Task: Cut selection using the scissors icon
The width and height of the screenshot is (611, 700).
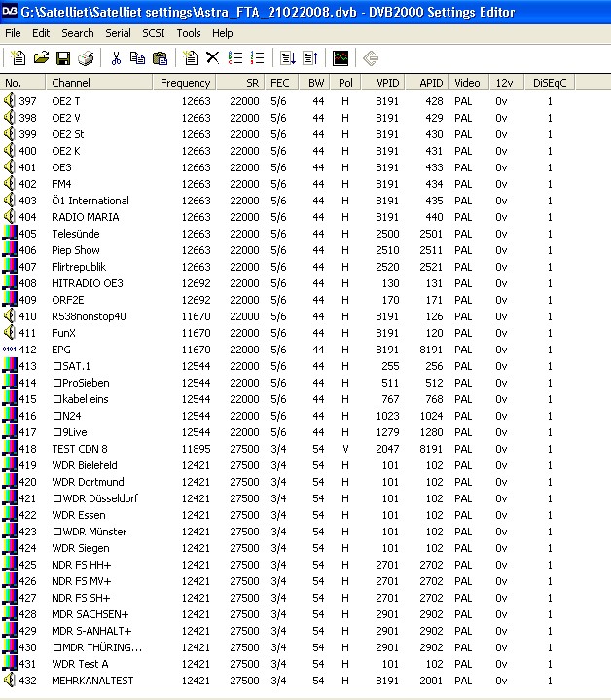Action: point(116,58)
